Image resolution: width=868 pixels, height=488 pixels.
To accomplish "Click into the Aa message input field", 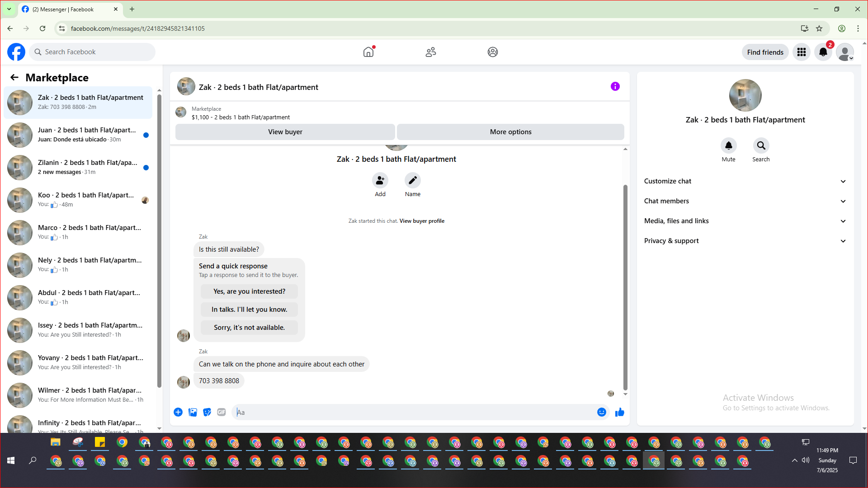I will [414, 412].
